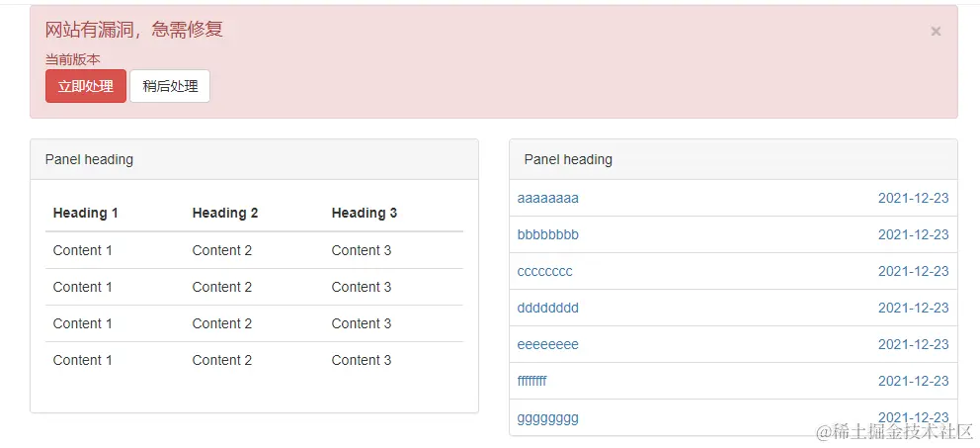Select the cccccccc list item

[x=545, y=271]
